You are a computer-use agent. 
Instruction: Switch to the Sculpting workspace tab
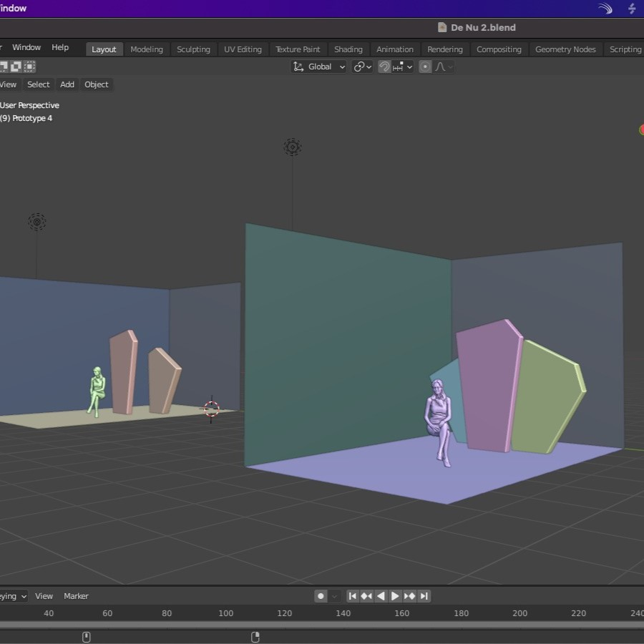193,49
